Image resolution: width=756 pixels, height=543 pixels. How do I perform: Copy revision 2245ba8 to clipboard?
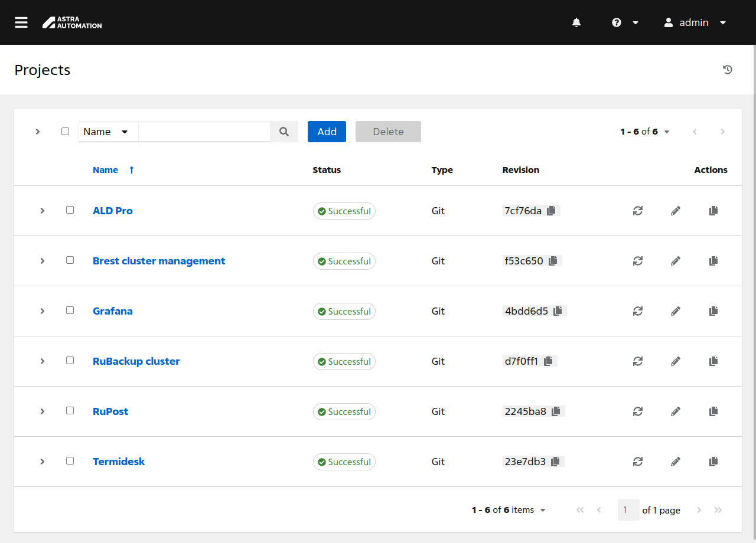point(556,411)
